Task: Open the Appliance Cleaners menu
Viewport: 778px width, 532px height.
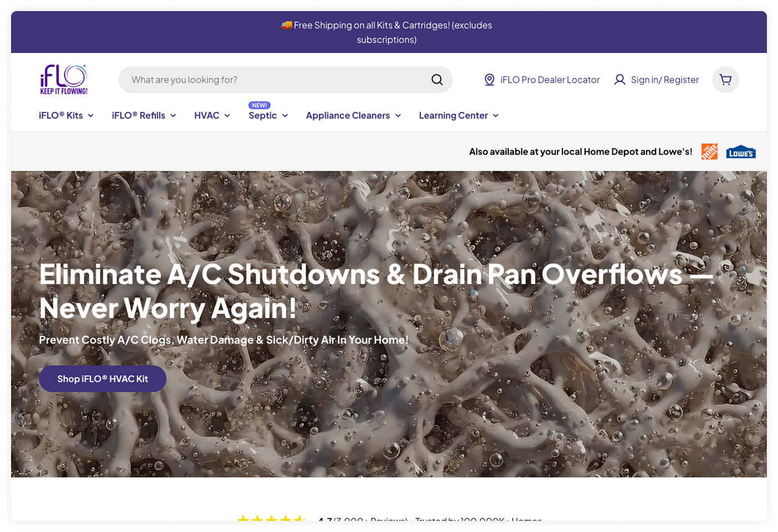Action: point(352,115)
